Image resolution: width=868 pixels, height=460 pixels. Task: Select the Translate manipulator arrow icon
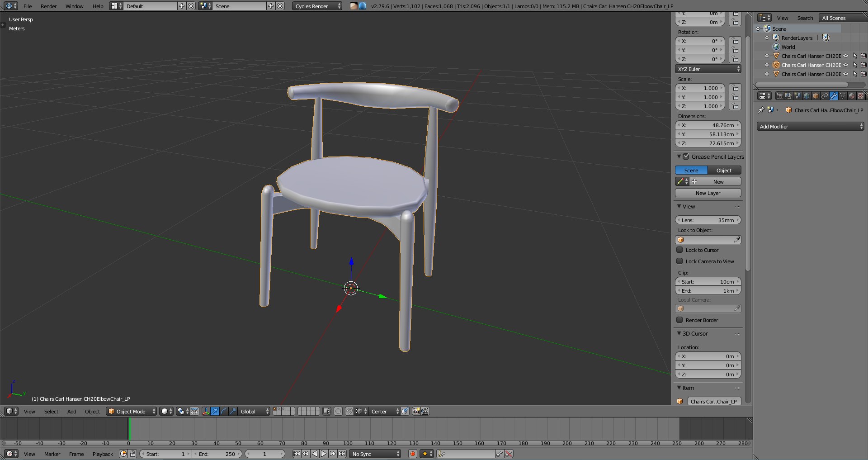click(215, 411)
